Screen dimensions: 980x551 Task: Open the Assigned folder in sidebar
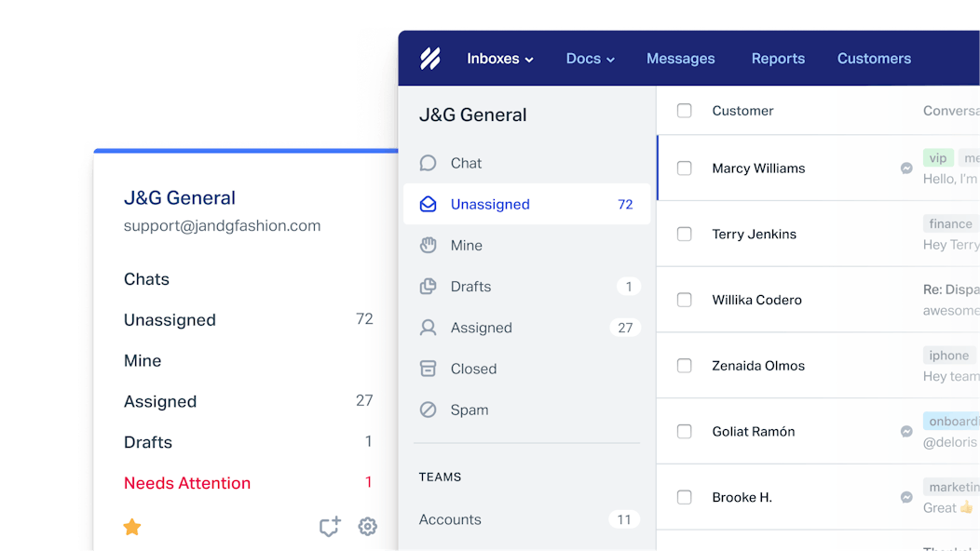point(527,328)
